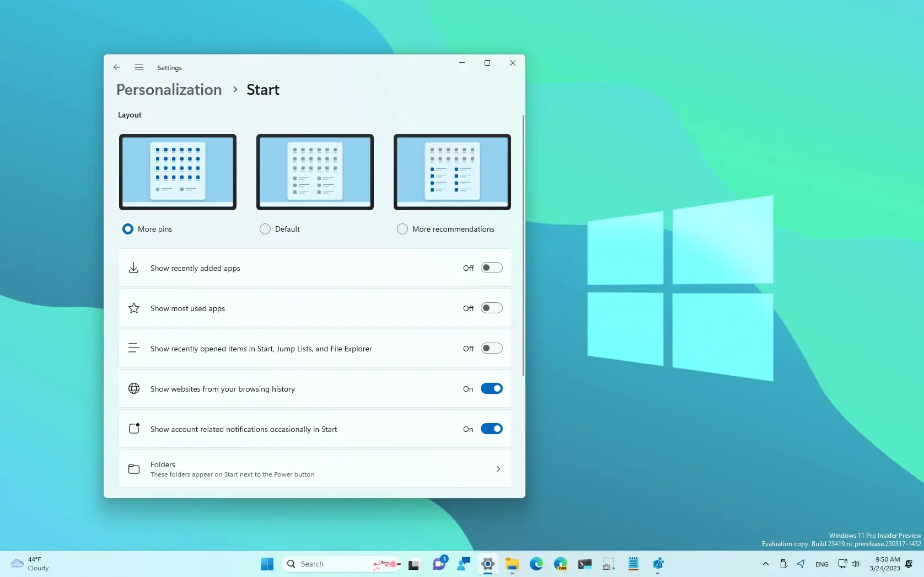Screen dimensions: 924x577
Task: Click the ENG language indicator
Action: 822,564
